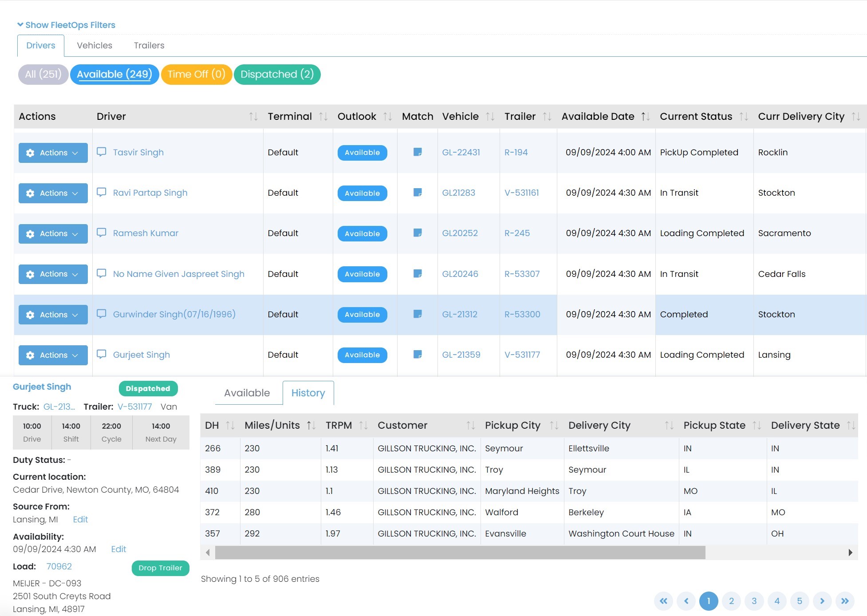
Task: Click match note icon in Ravi Partap Singh row
Action: (x=418, y=193)
